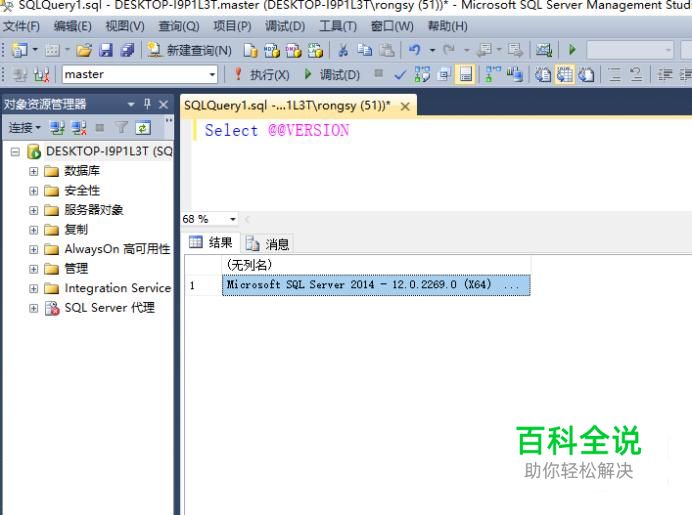Screen dimensions: 692x515
Task: Collapse the DESKTOP-I9P1L3T server node
Action: (x=15, y=152)
